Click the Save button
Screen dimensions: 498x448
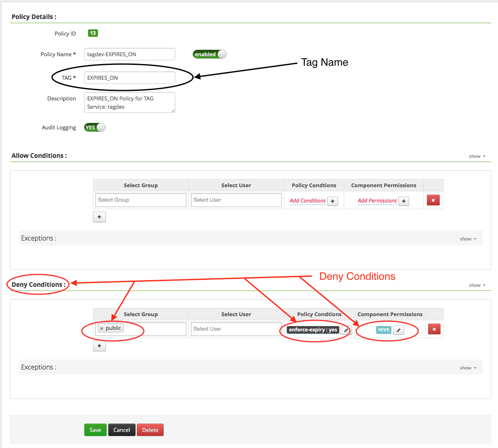click(95, 430)
